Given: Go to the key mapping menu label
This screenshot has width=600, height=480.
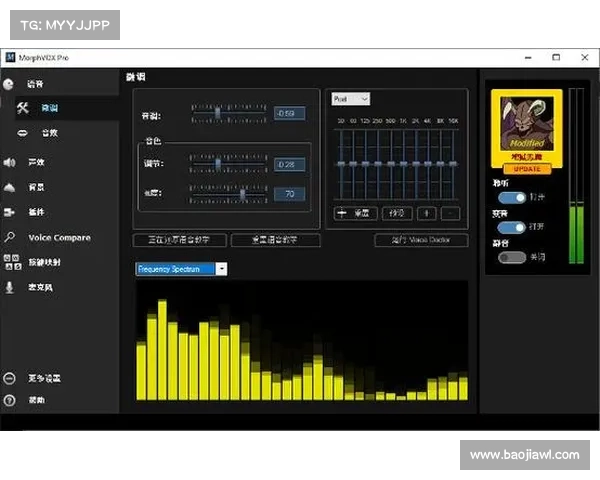Looking at the screenshot, I should coord(44,263).
